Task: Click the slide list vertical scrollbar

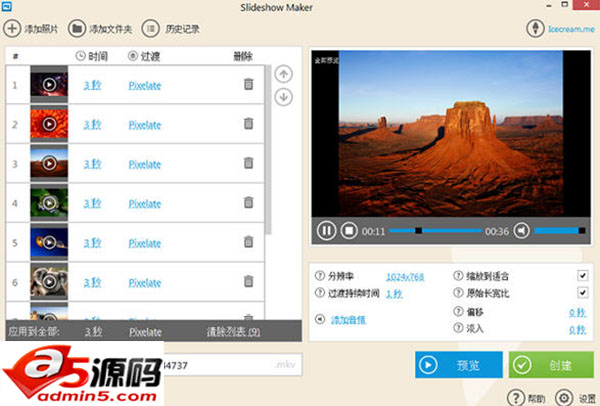Action: point(268,150)
